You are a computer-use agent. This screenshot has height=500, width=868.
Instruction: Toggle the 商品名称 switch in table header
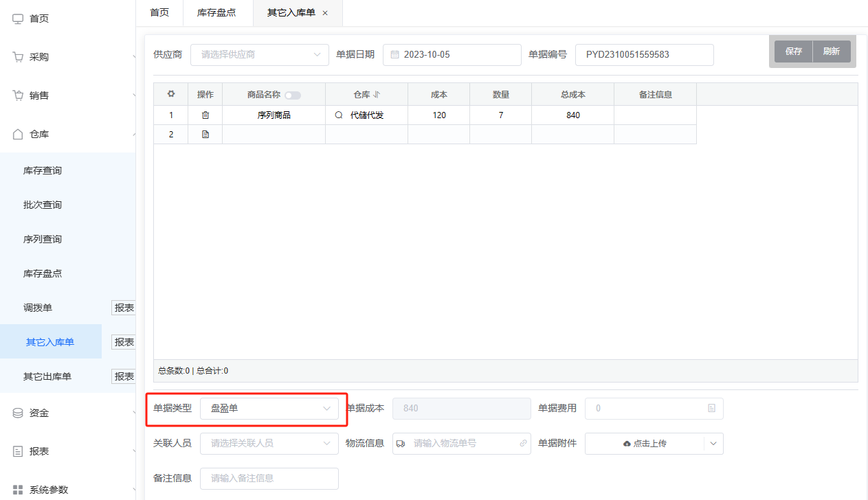point(293,95)
